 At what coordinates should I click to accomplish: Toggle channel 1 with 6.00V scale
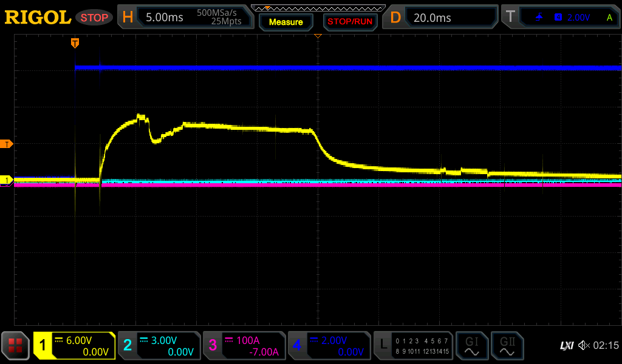pyautogui.click(x=75, y=346)
